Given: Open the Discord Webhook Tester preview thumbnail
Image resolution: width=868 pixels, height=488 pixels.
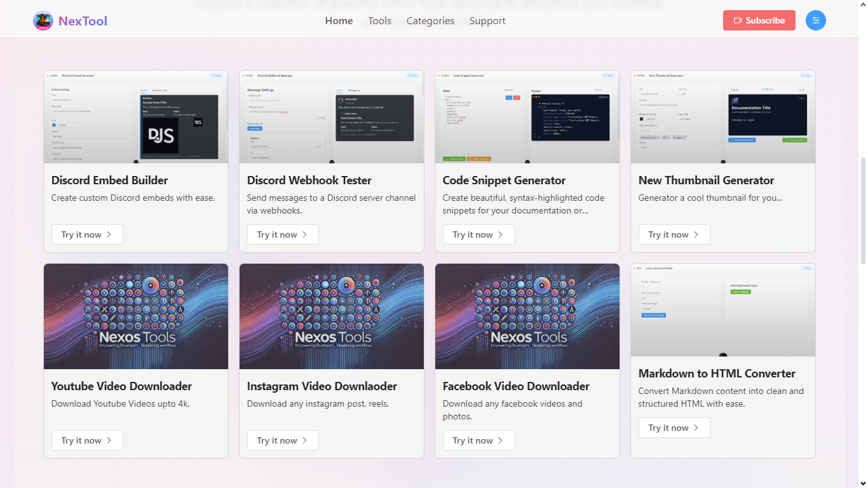Looking at the screenshot, I should [332, 117].
